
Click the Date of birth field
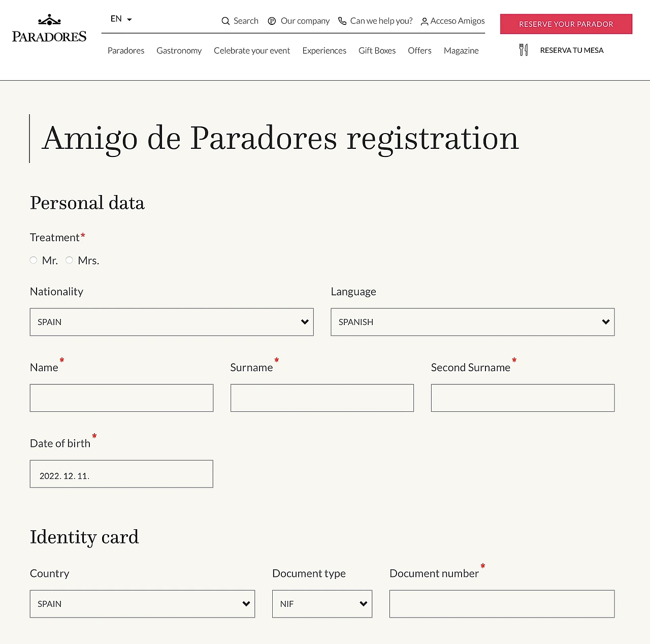pos(121,474)
